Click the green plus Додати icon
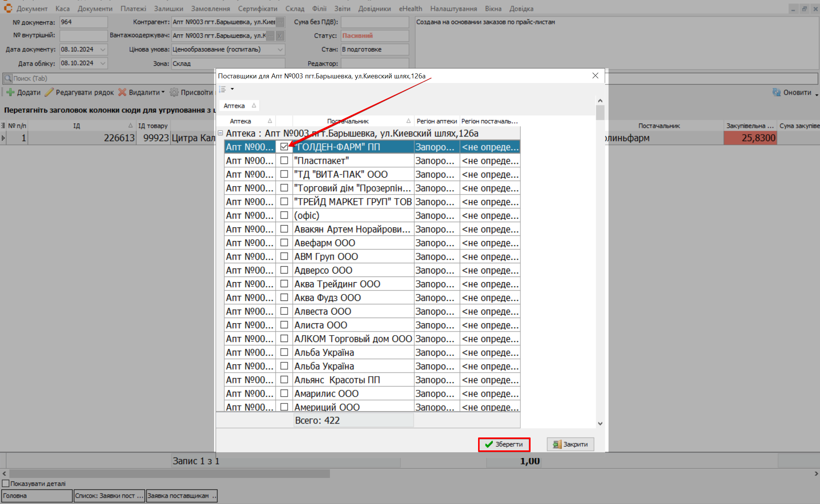The image size is (820, 504). (11, 92)
